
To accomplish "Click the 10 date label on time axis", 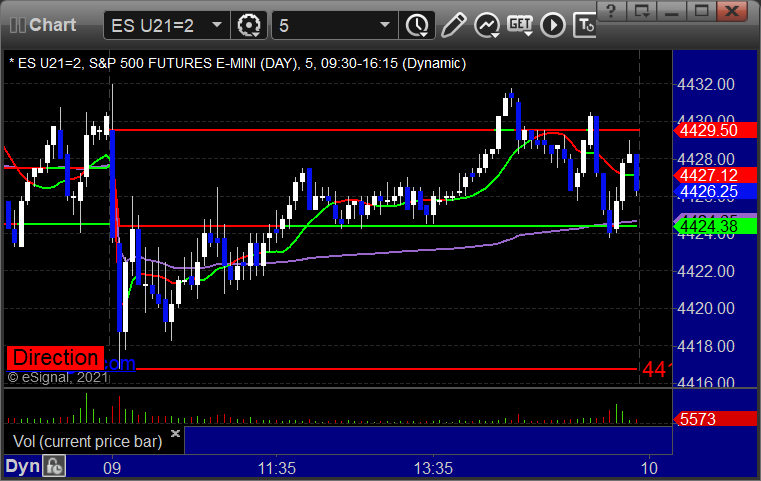I will (x=649, y=468).
